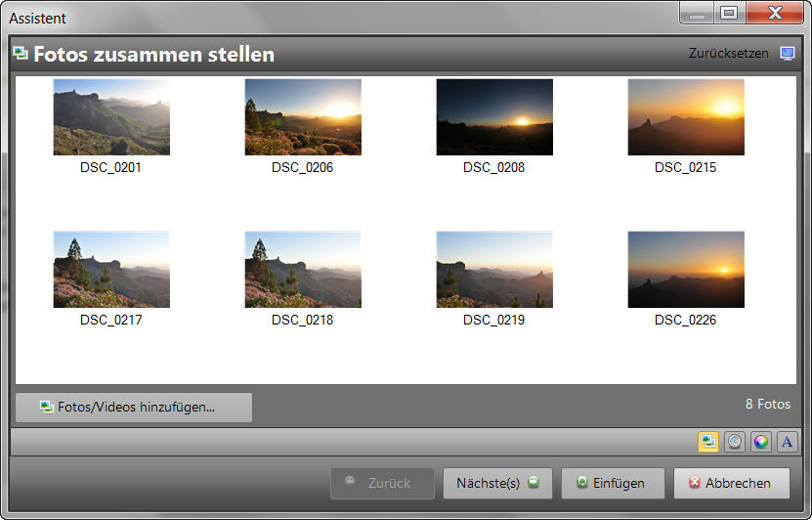This screenshot has width=812, height=520.
Task: Open the color wheel step icon
Action: (761, 442)
